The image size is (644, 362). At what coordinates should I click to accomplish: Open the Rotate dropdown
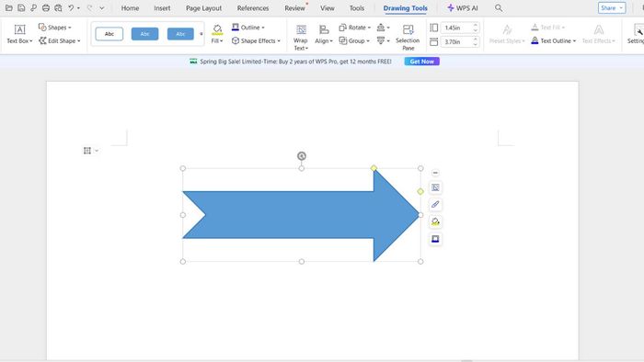354,28
